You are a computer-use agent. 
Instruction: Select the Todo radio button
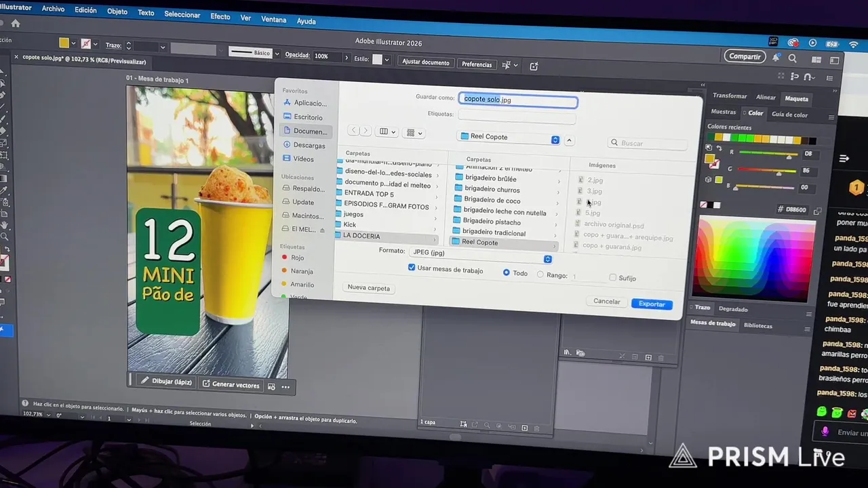[506, 273]
